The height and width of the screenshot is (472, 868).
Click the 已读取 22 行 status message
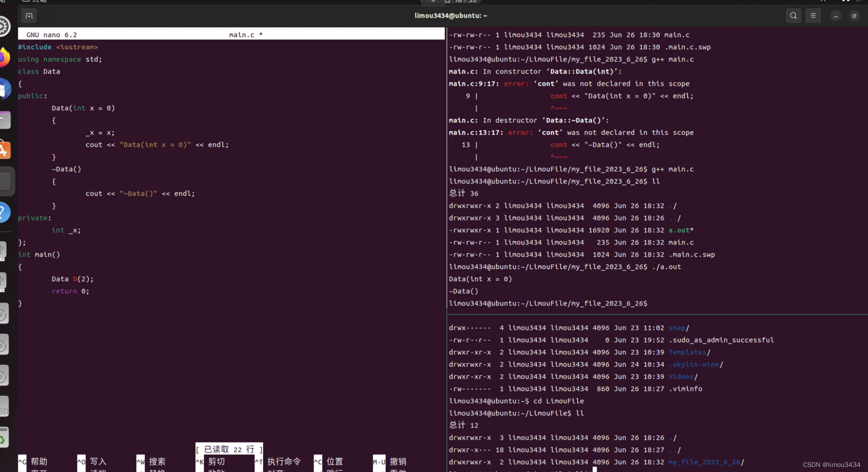point(229,449)
